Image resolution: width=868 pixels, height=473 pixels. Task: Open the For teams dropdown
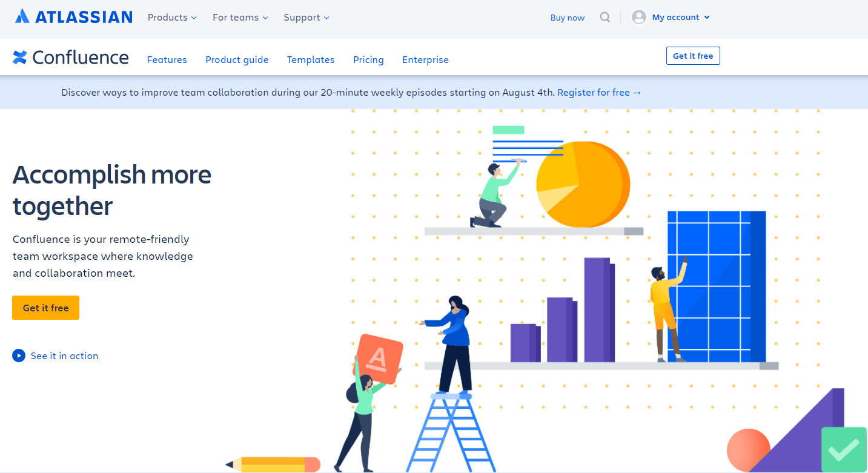coord(240,18)
